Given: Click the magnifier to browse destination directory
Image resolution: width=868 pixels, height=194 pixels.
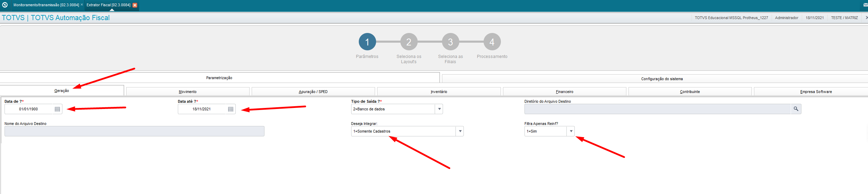Looking at the screenshot, I should [796, 109].
